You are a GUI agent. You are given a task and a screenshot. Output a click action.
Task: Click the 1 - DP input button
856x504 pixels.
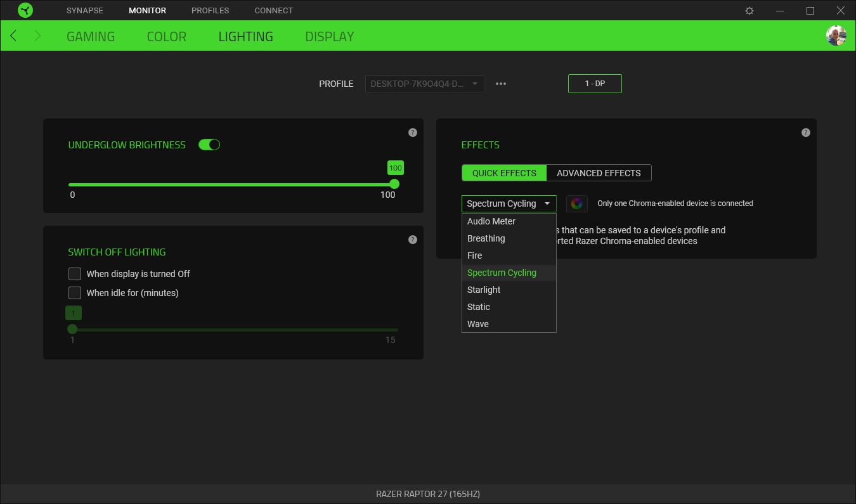click(x=595, y=84)
